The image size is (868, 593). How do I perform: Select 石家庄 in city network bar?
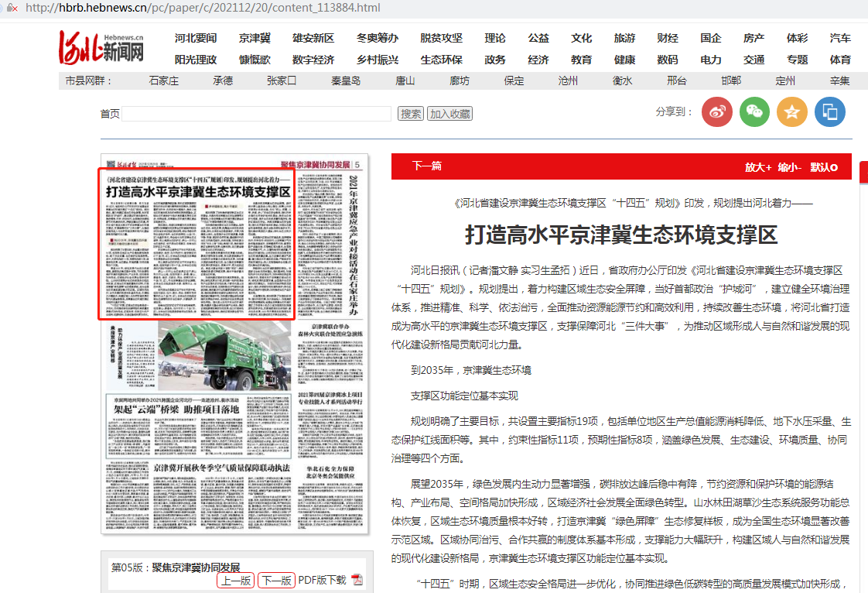(x=163, y=81)
